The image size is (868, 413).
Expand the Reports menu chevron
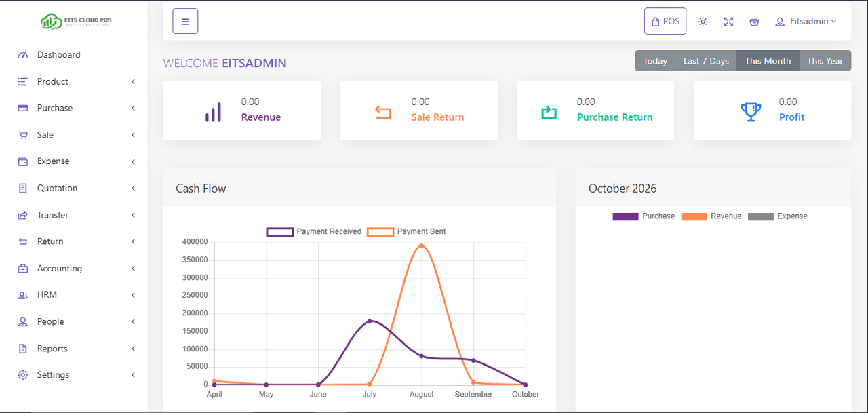134,349
